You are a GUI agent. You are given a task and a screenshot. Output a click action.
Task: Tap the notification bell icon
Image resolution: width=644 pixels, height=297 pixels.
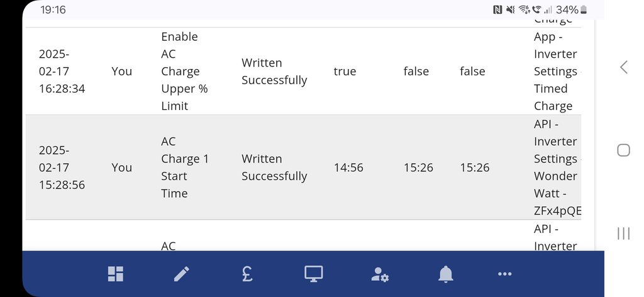pos(446,274)
